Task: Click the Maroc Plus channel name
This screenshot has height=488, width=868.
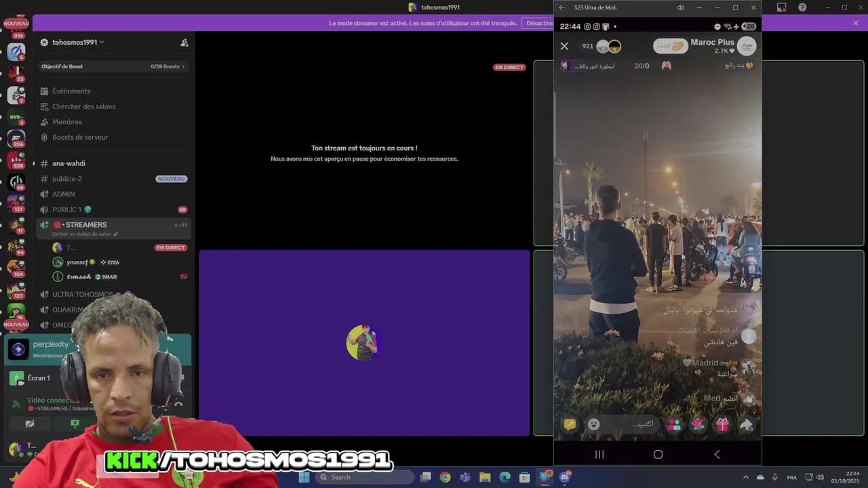Action: [712, 42]
